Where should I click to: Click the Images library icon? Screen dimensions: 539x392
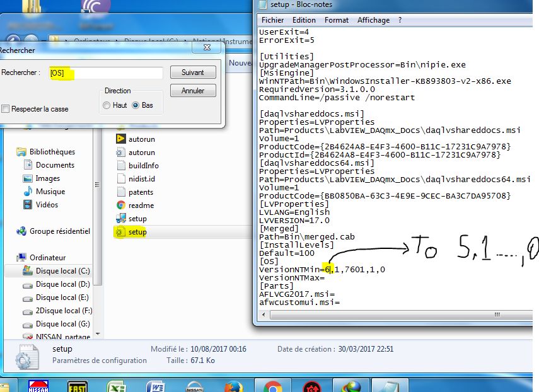[x=28, y=178]
